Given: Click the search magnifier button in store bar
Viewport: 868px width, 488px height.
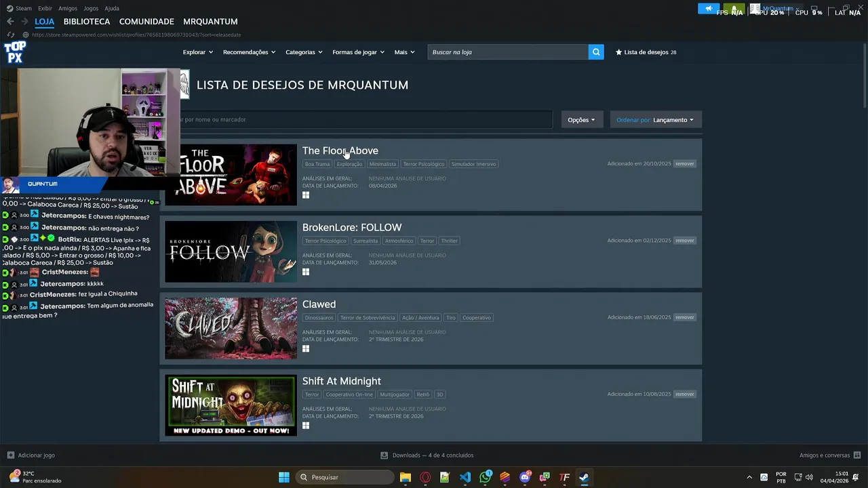Looking at the screenshot, I should click(x=596, y=52).
